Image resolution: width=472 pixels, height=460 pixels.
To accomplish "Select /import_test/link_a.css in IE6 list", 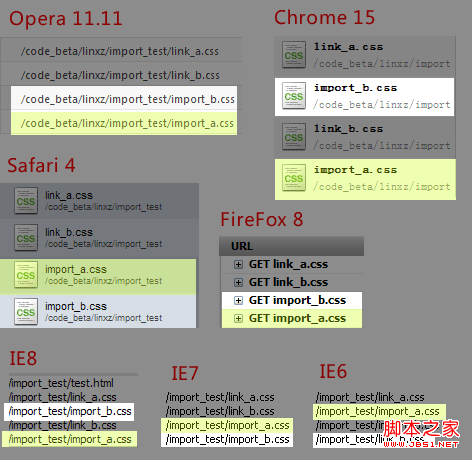I will [x=370, y=397].
